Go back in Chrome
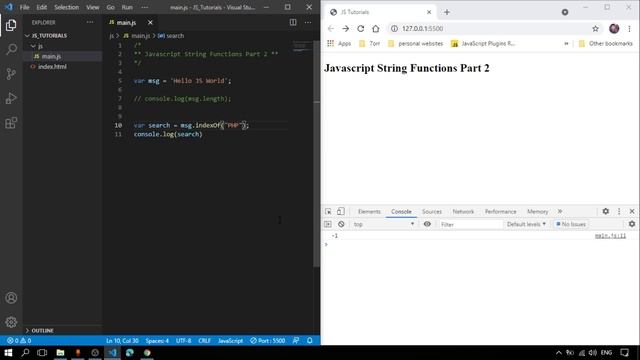Screen dimensions: 640x360 [x=331, y=29]
